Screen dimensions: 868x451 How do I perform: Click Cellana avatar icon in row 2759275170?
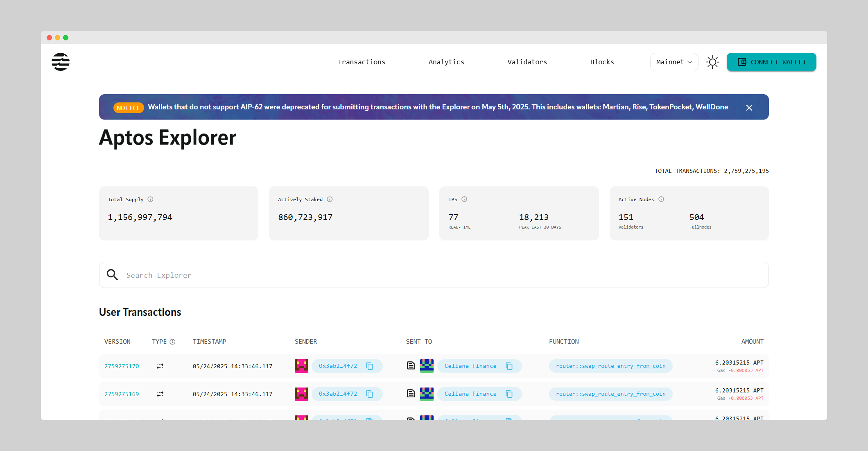[427, 366]
